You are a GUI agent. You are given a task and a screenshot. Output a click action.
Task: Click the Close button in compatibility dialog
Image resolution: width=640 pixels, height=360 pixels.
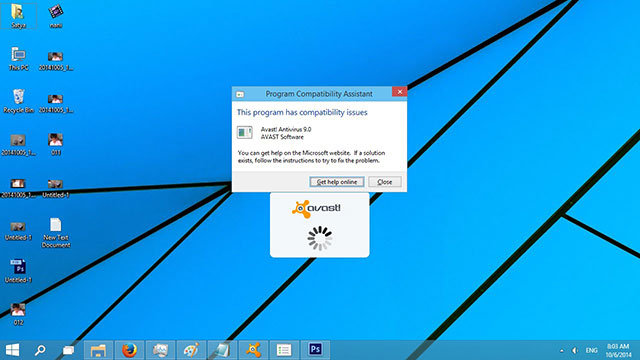(x=385, y=182)
